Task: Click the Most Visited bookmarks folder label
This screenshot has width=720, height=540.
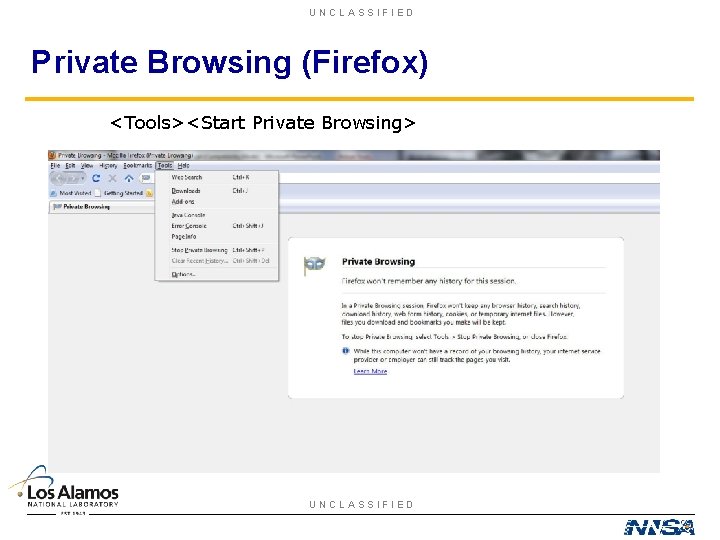Action: 75,193
